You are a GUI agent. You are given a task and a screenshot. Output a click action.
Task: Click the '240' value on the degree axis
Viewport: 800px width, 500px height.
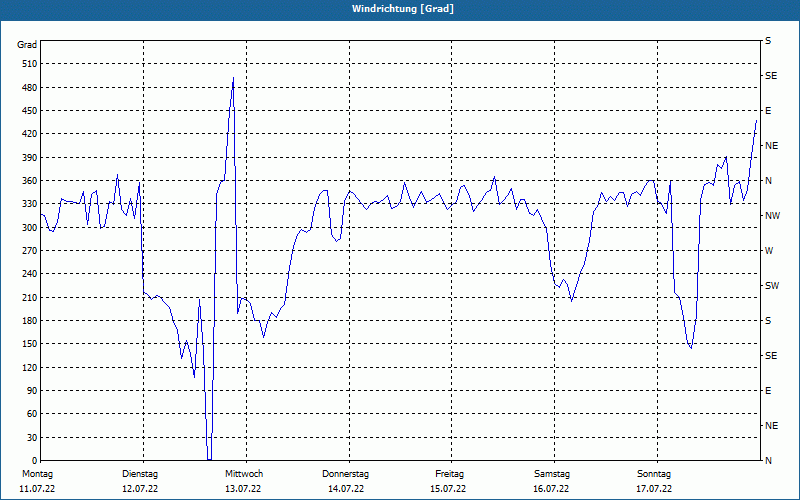tap(30, 274)
